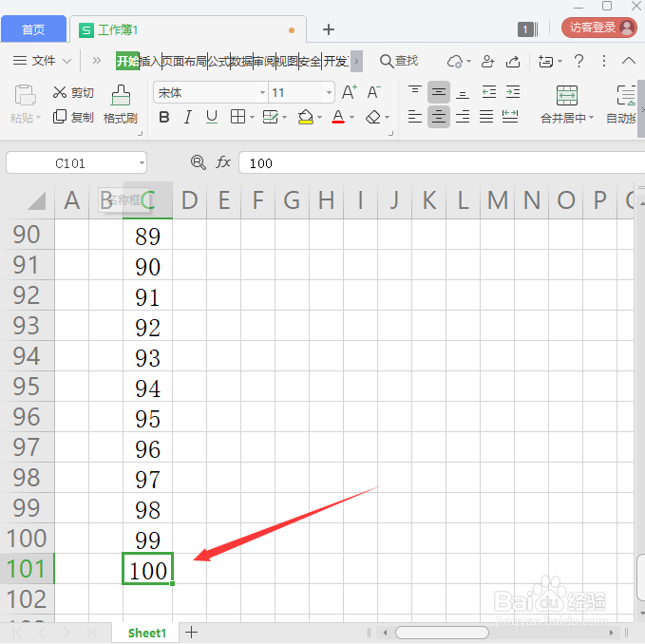
Task: Switch to the 页面布局 ribbon tab
Action: point(184,61)
